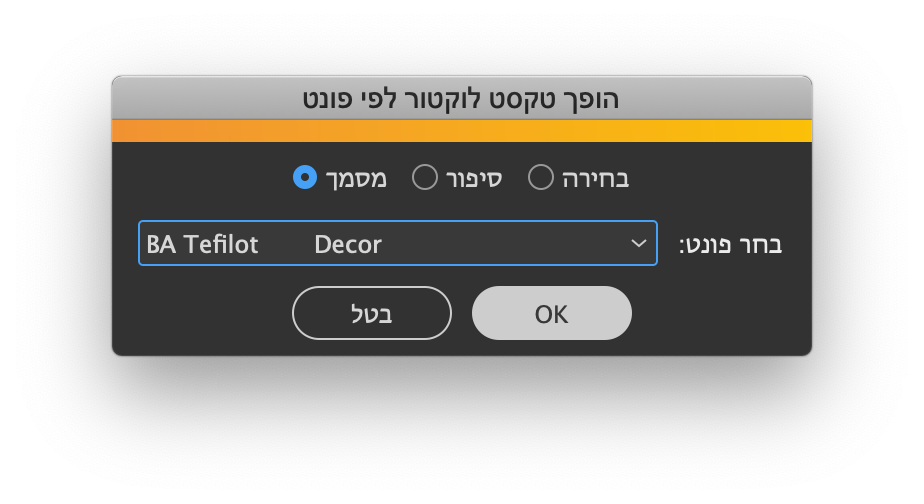Click the בחירה label text

pyautogui.click(x=595, y=179)
